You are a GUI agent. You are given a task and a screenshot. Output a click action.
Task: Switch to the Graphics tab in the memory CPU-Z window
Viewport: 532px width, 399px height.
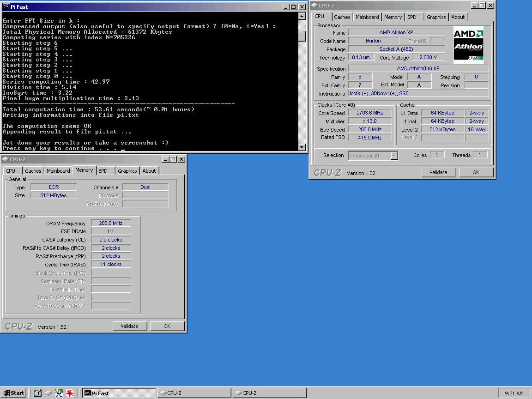(127, 171)
